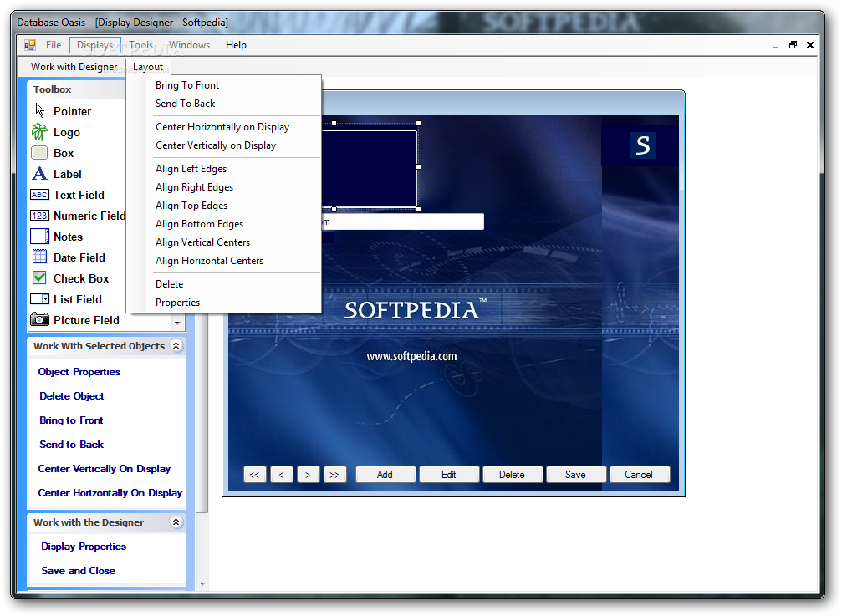The height and width of the screenshot is (616, 842).
Task: Select Delete in the Layout menu
Action: coord(169,284)
